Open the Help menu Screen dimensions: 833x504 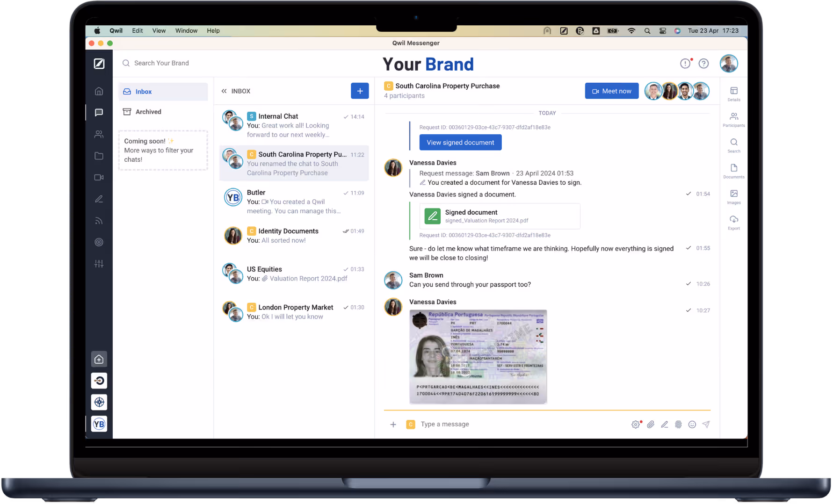[213, 31]
